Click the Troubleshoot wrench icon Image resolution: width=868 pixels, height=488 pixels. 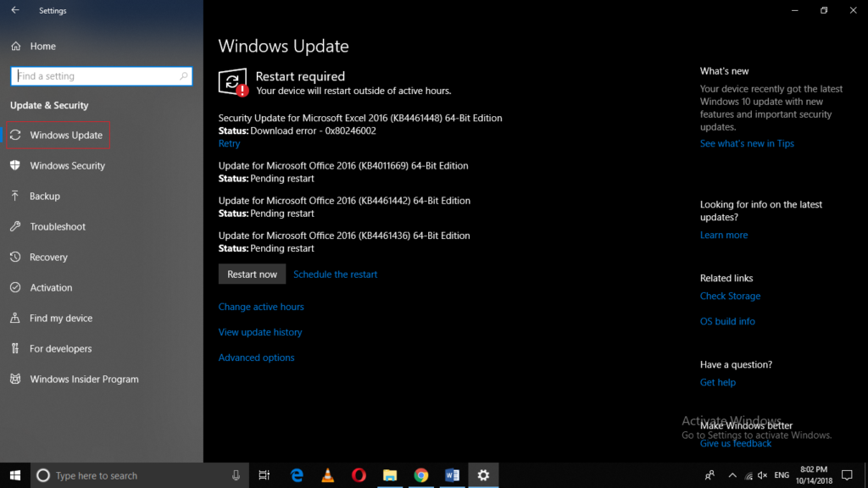pyautogui.click(x=15, y=226)
